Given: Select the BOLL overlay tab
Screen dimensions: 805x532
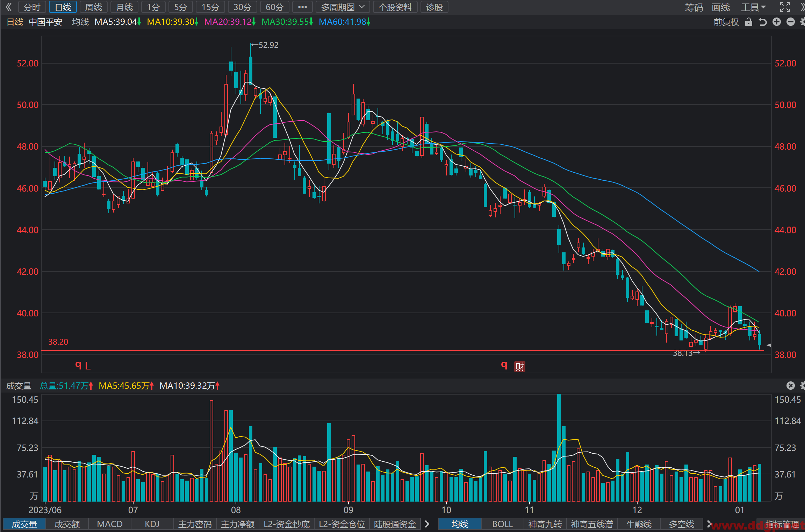Looking at the screenshot, I should click(x=502, y=524).
